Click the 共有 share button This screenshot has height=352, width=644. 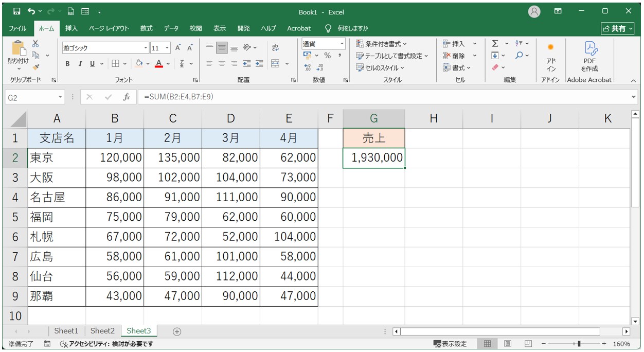(x=618, y=28)
